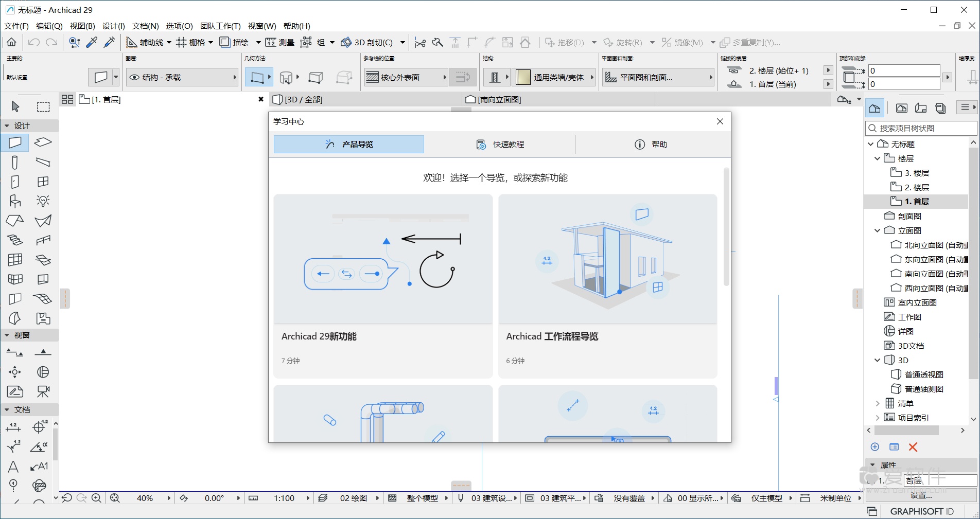
Task: Select the Lamp tool in toolbox
Action: pyautogui.click(x=43, y=201)
